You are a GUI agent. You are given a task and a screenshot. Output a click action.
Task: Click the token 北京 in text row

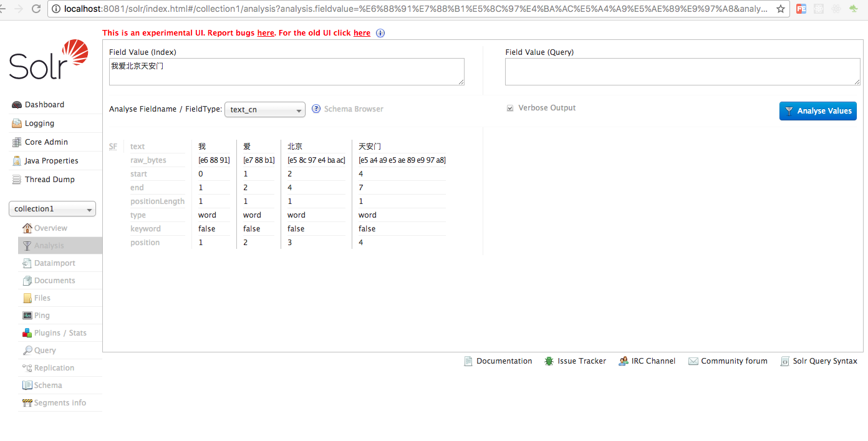click(295, 147)
